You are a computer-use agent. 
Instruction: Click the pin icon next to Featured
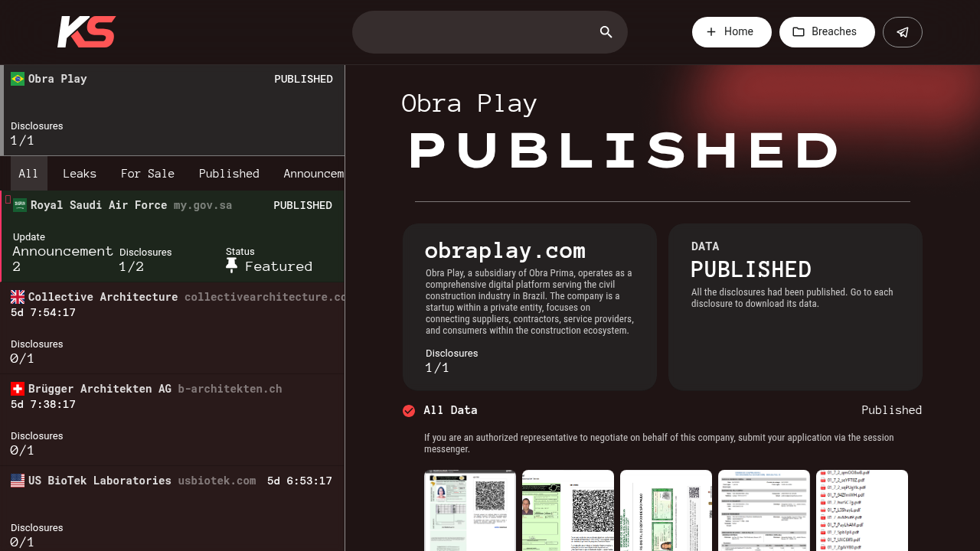[x=232, y=266]
